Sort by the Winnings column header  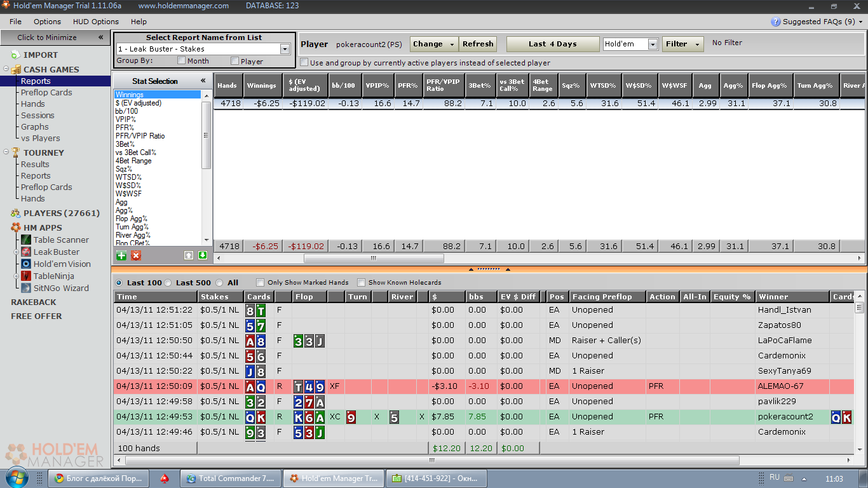click(x=262, y=86)
